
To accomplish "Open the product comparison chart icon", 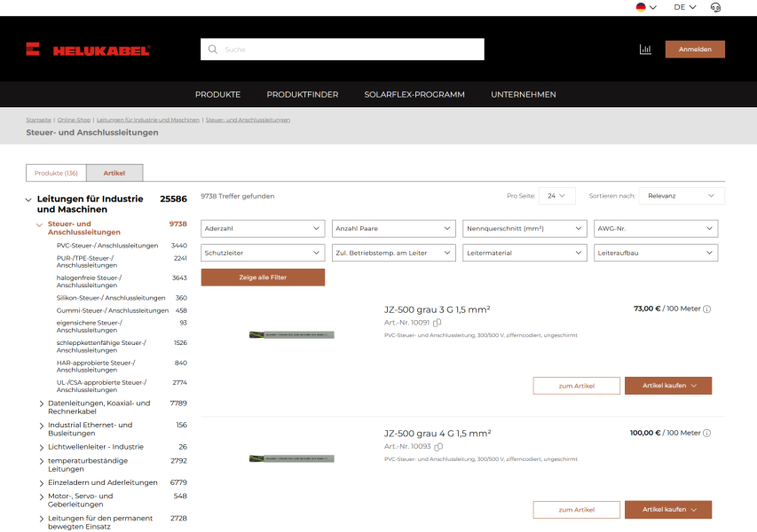I will click(x=645, y=50).
